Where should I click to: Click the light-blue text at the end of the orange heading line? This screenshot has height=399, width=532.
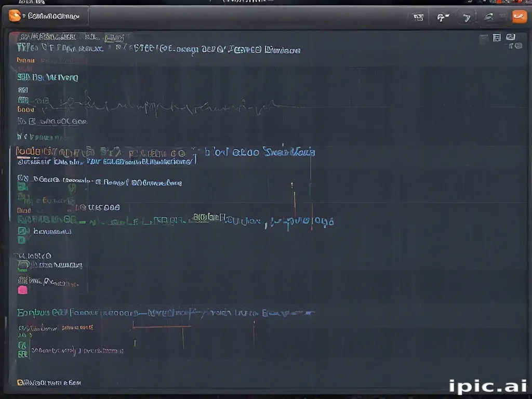pos(260,152)
